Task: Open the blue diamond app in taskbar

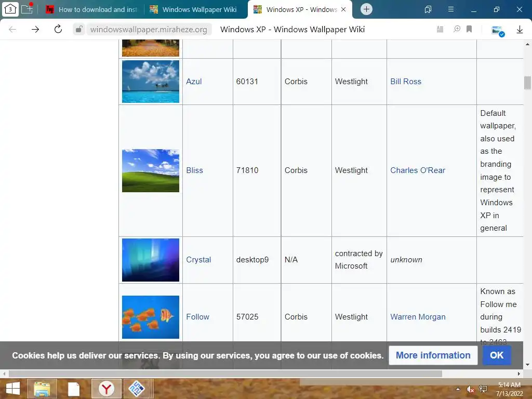Action: tap(137, 389)
